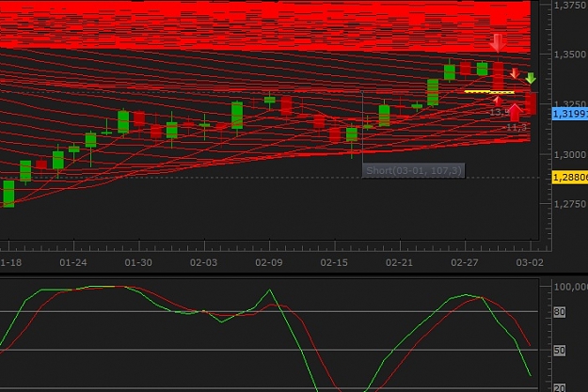Click the 1,2750 price axis label
588x392 pixels.
570,204
